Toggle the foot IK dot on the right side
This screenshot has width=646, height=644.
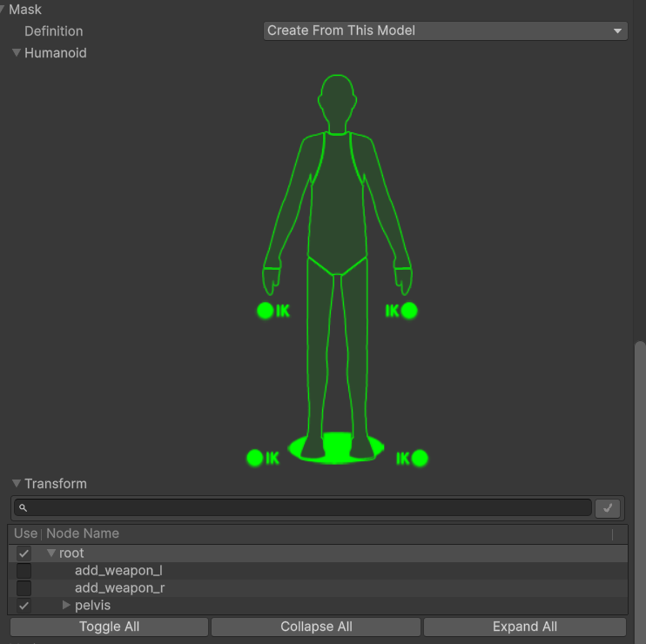[x=420, y=458]
